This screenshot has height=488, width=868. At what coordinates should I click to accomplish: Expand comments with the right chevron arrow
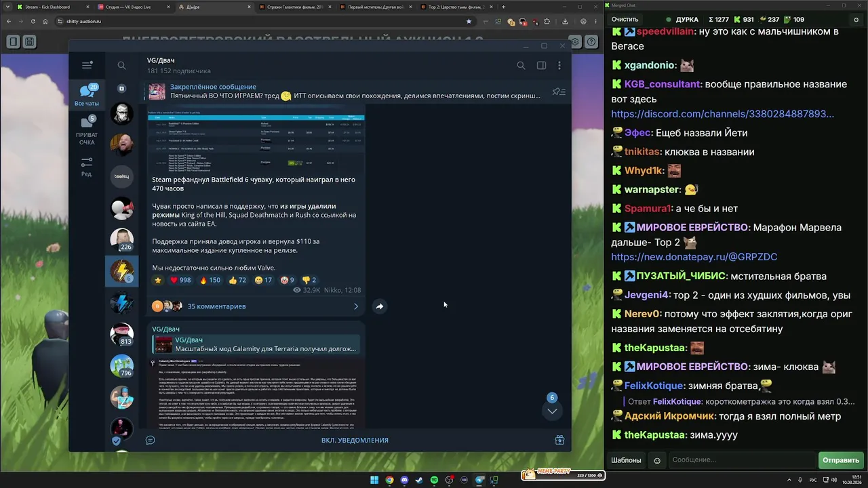[x=356, y=306]
